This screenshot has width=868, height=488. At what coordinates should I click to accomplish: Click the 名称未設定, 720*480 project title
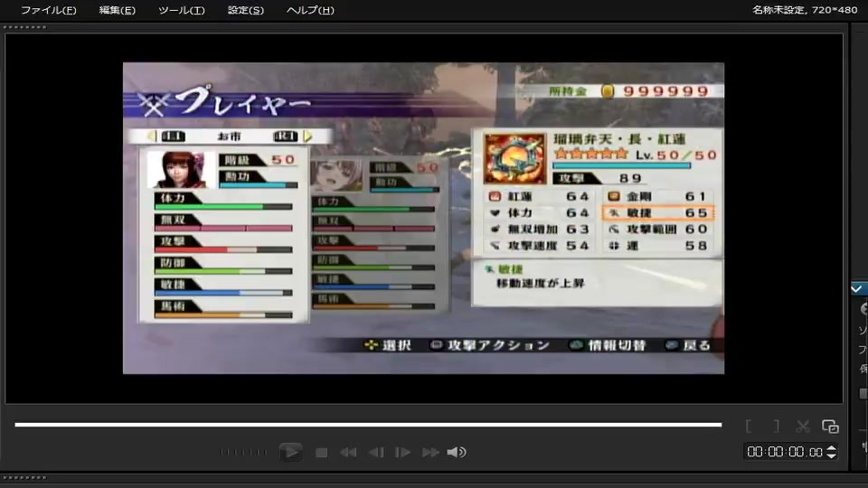[805, 10]
